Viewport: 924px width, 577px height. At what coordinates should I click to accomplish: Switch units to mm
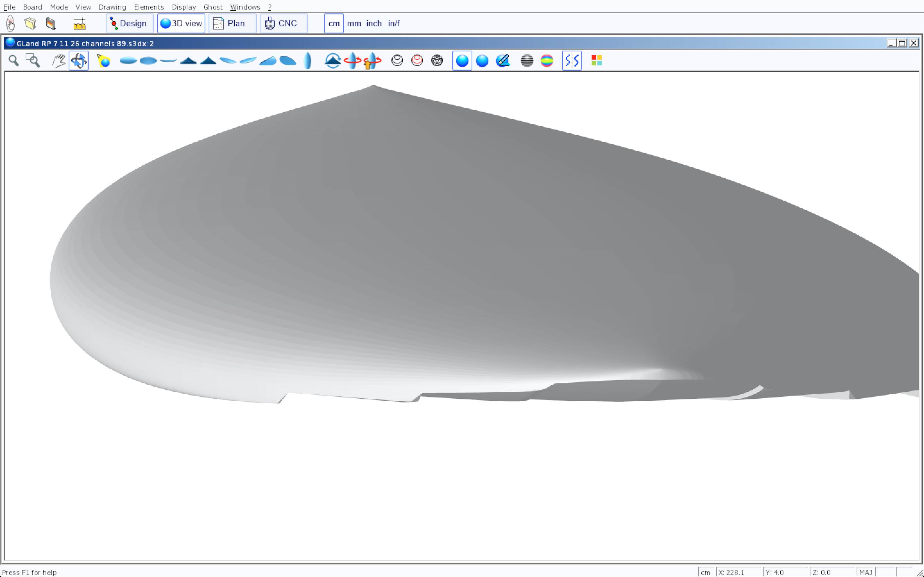354,23
